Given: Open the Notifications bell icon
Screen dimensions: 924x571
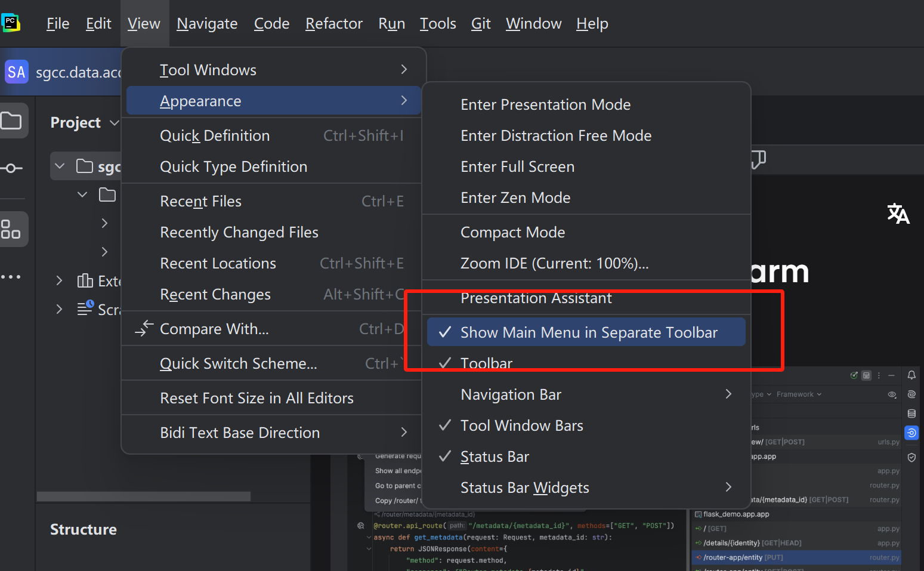Looking at the screenshot, I should click(x=911, y=375).
